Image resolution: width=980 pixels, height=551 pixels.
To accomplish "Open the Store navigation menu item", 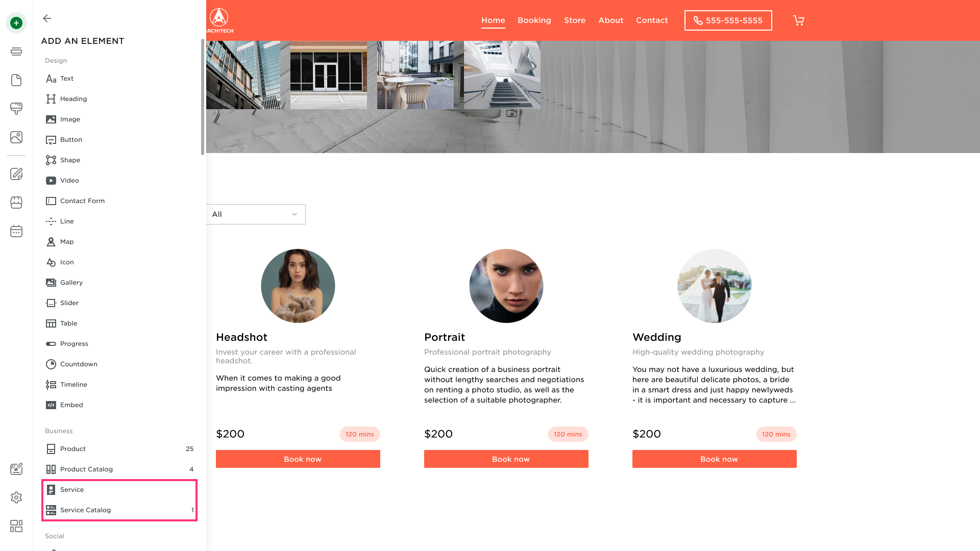I will click(x=575, y=20).
